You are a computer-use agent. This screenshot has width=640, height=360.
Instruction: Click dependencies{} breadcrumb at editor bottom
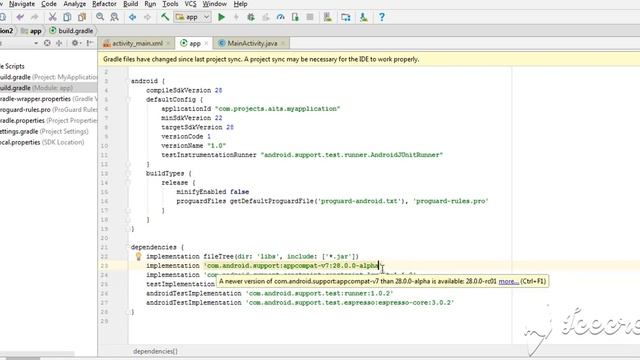pos(155,351)
